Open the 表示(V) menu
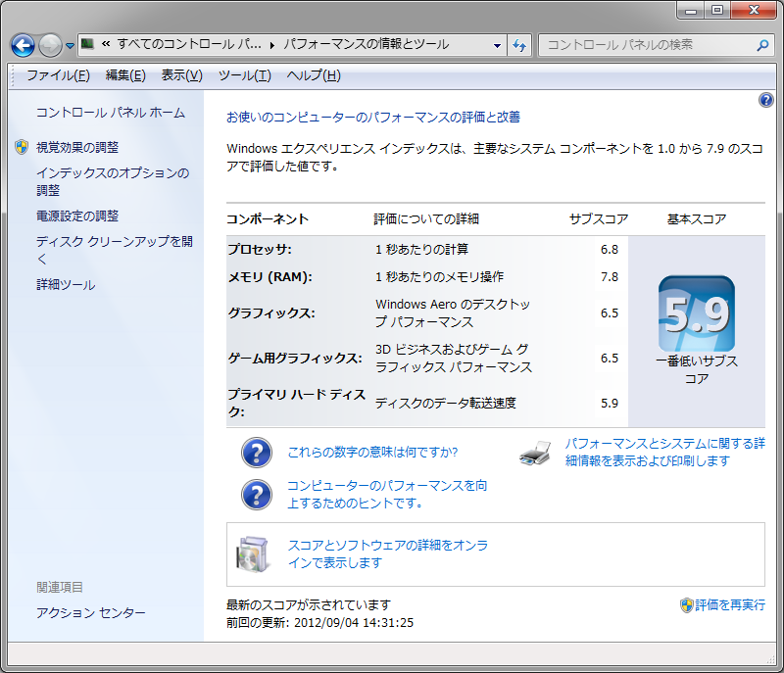 (x=181, y=75)
